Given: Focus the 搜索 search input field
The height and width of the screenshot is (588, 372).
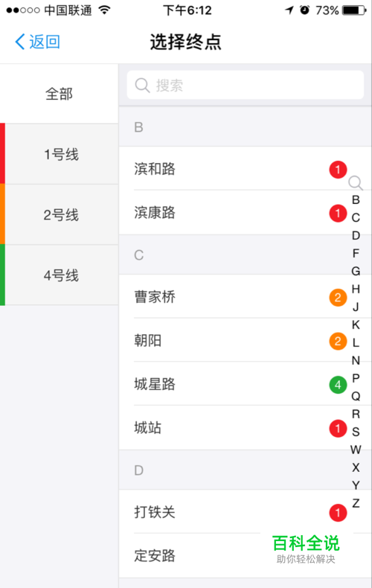Looking at the screenshot, I should tap(246, 85).
